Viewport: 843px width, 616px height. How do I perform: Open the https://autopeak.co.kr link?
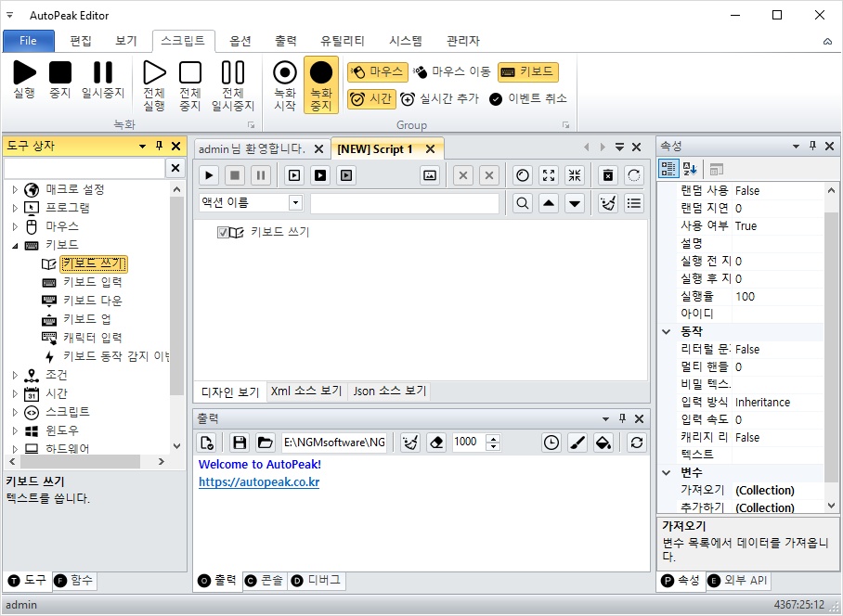coord(259,482)
